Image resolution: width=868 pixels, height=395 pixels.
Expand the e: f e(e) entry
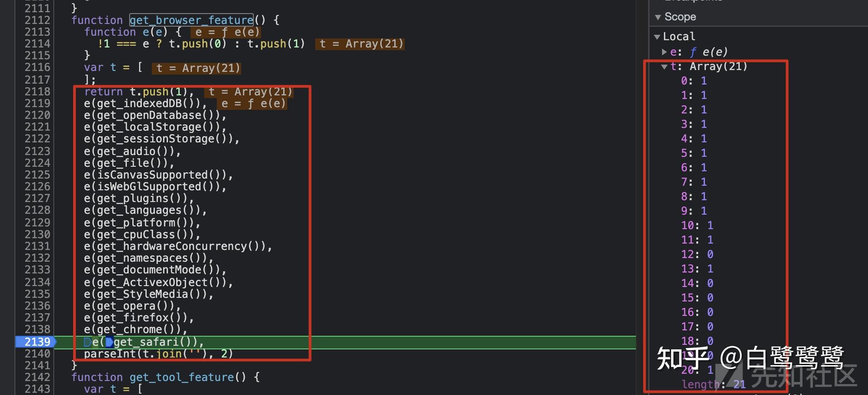click(x=664, y=52)
